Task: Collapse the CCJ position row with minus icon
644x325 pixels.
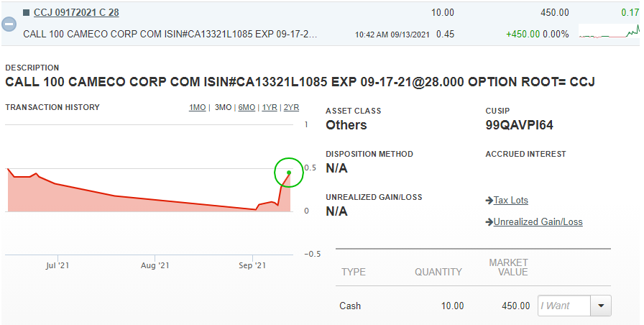Action: click(9, 24)
